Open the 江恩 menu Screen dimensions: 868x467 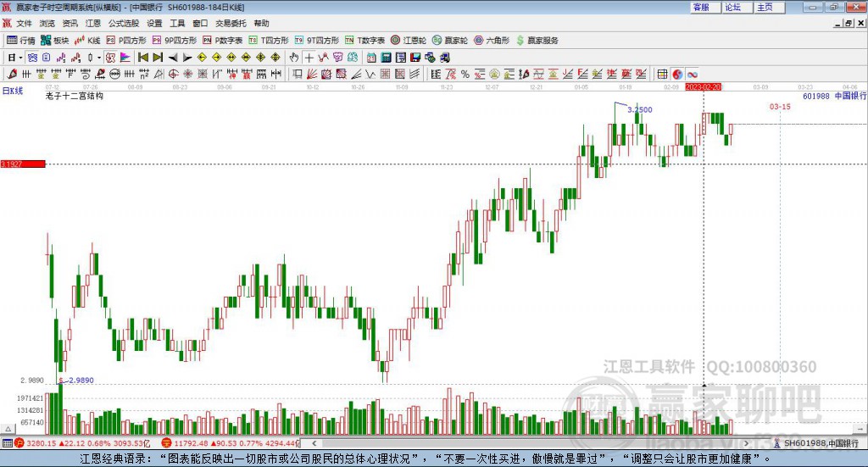click(93, 23)
